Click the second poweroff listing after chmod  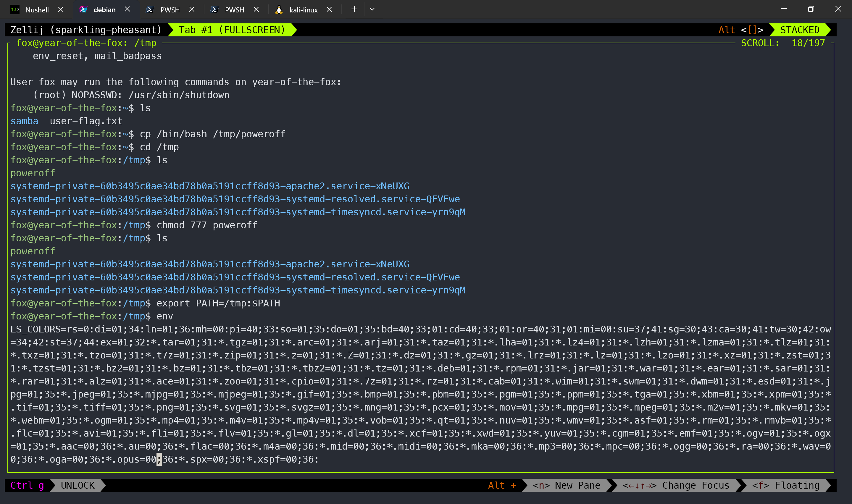(x=33, y=251)
